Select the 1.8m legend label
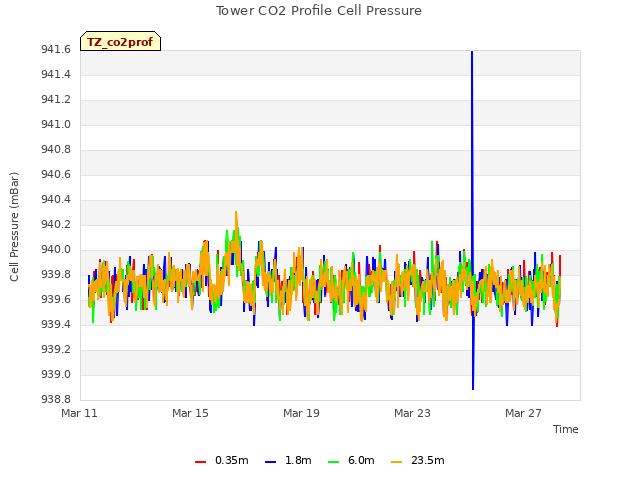This screenshot has height=480, width=640. [298, 460]
